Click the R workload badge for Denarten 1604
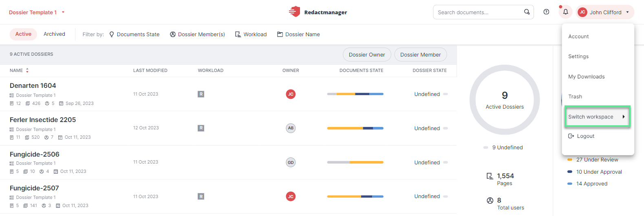 tap(201, 94)
